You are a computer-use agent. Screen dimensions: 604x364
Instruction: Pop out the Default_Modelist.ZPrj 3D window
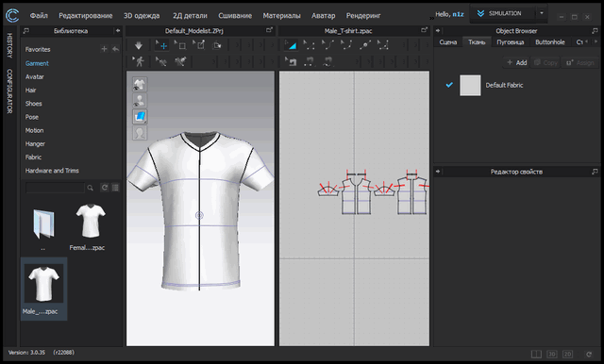click(x=269, y=30)
